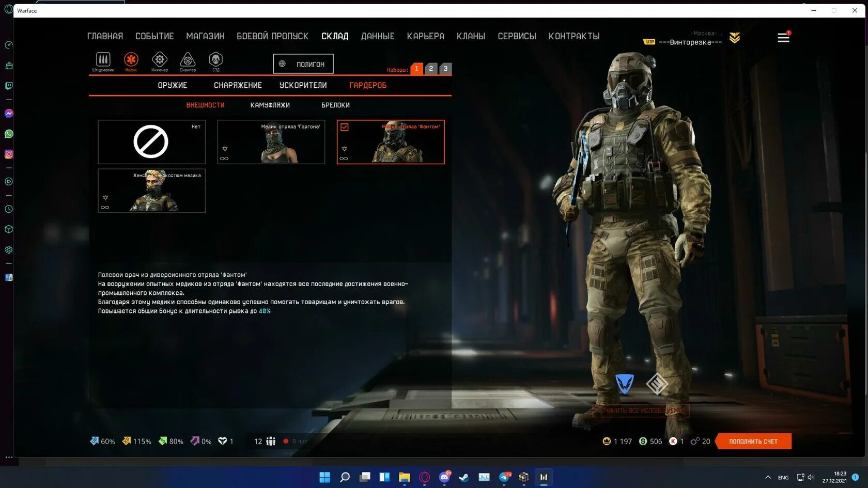Switch to the КАМУФЛЯЖИ tab

click(269, 105)
